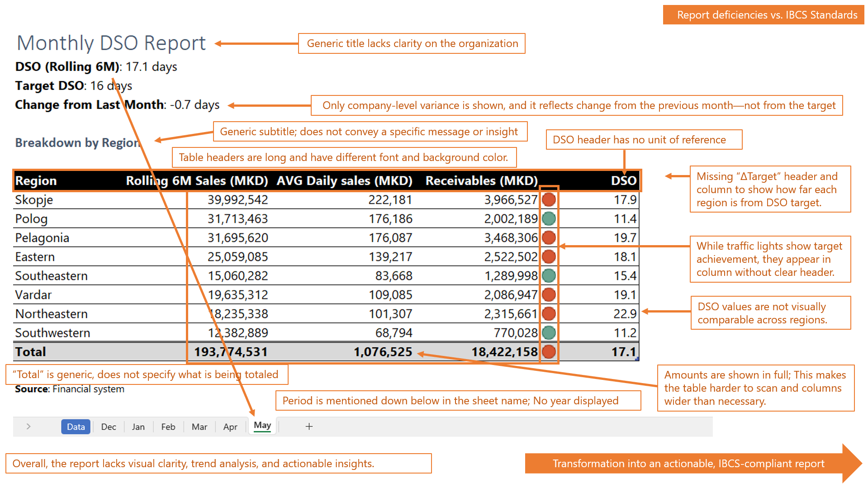This screenshot has height=488, width=868.
Task: Click the Receivables (MKD) column header
Action: [x=481, y=180]
